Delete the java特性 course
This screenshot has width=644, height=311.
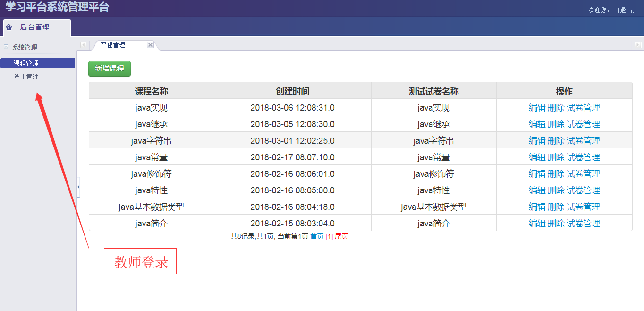tap(556, 190)
